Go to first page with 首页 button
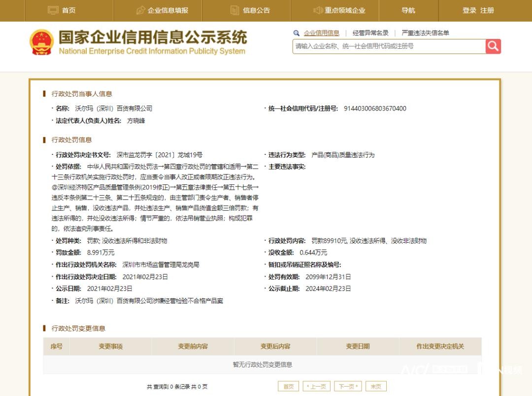The image size is (532, 396). pos(288,386)
